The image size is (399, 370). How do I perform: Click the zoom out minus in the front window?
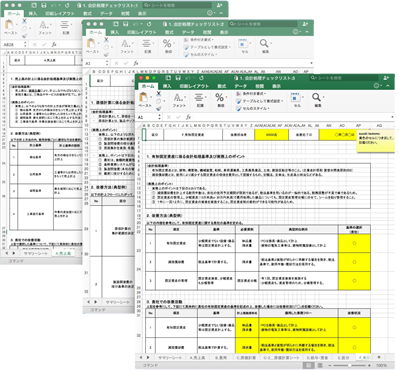pos(330,366)
